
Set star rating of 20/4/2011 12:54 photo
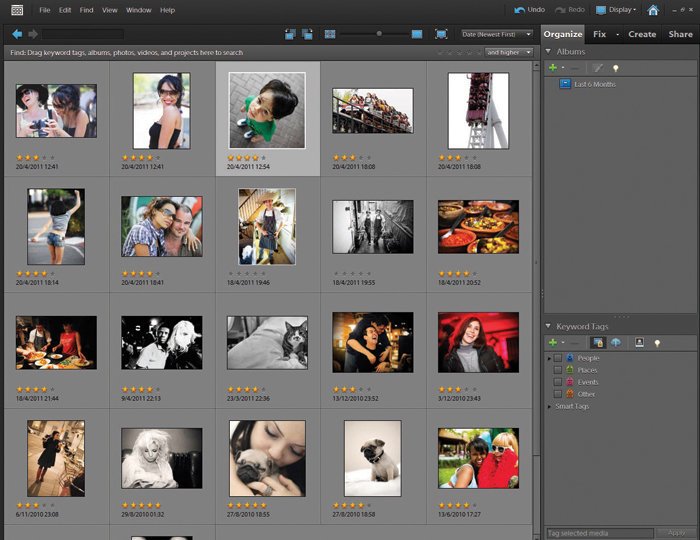click(x=247, y=158)
